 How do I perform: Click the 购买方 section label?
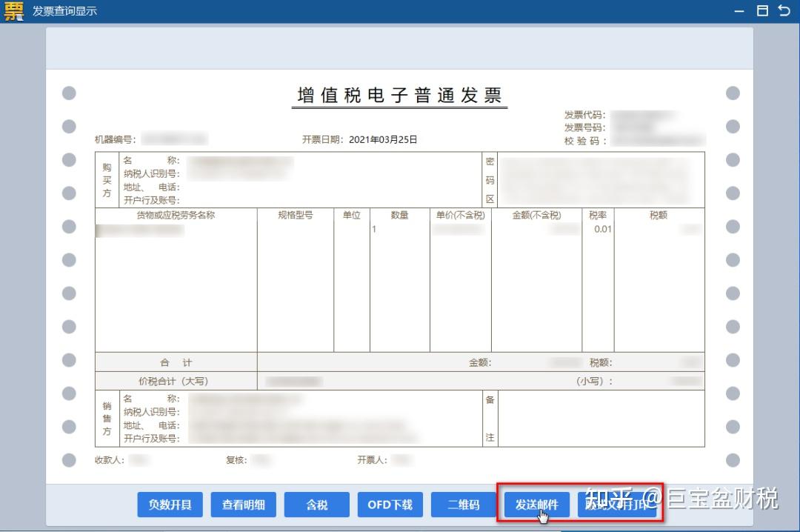(x=107, y=180)
